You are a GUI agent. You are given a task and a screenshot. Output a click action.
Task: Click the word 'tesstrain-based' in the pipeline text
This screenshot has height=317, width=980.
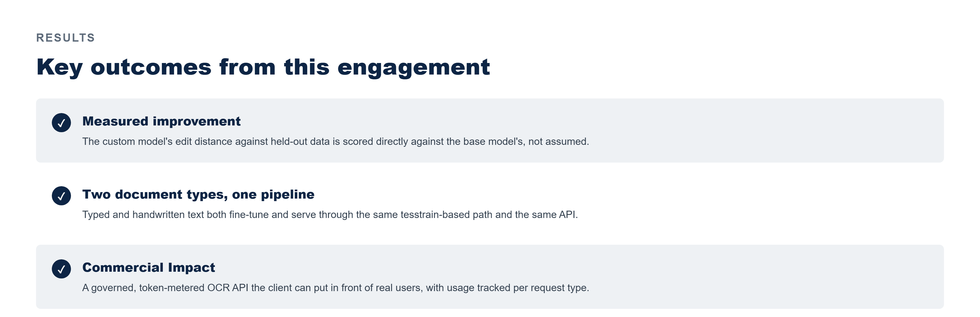[x=435, y=214]
